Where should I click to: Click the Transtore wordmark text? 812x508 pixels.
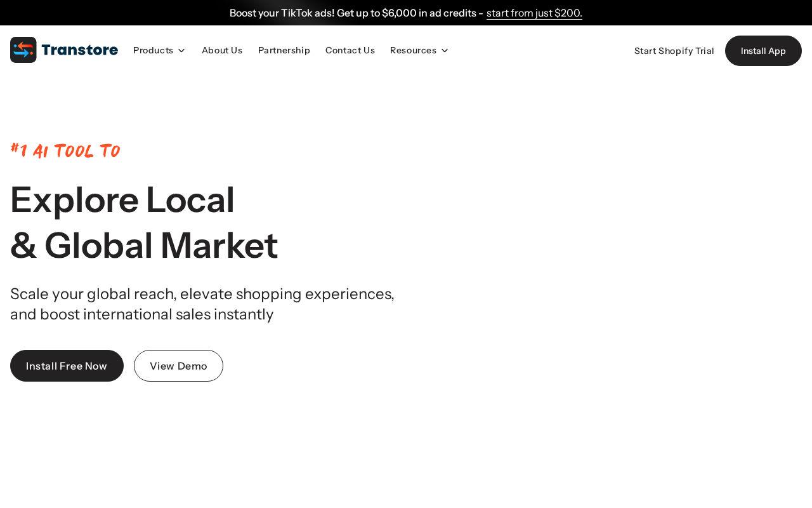80,50
